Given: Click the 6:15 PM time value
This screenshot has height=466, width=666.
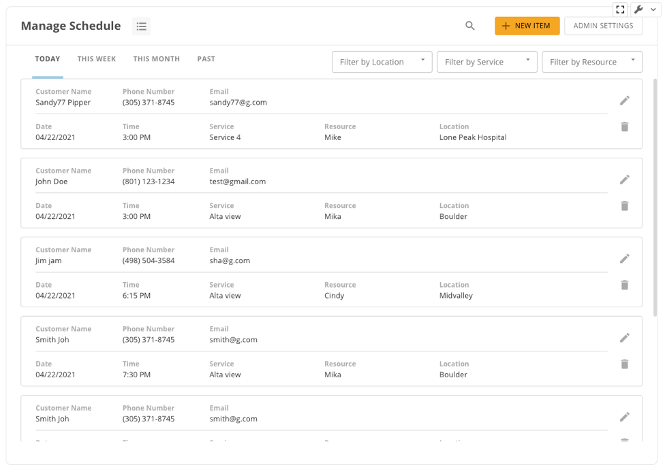Looking at the screenshot, I should (136, 296).
